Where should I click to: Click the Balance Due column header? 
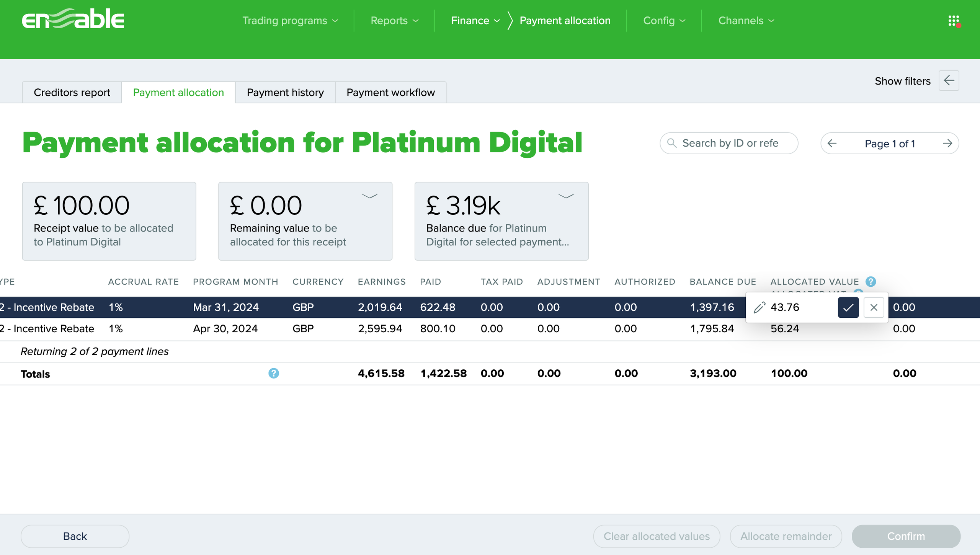coord(723,282)
